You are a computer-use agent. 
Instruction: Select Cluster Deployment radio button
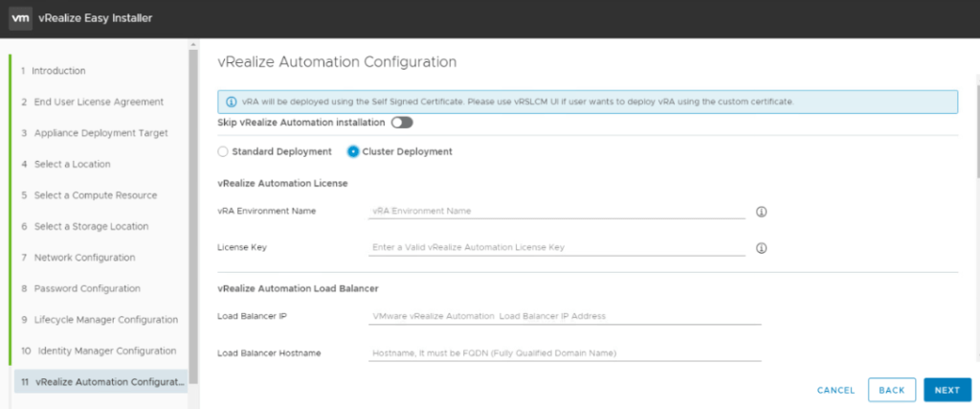(x=353, y=151)
